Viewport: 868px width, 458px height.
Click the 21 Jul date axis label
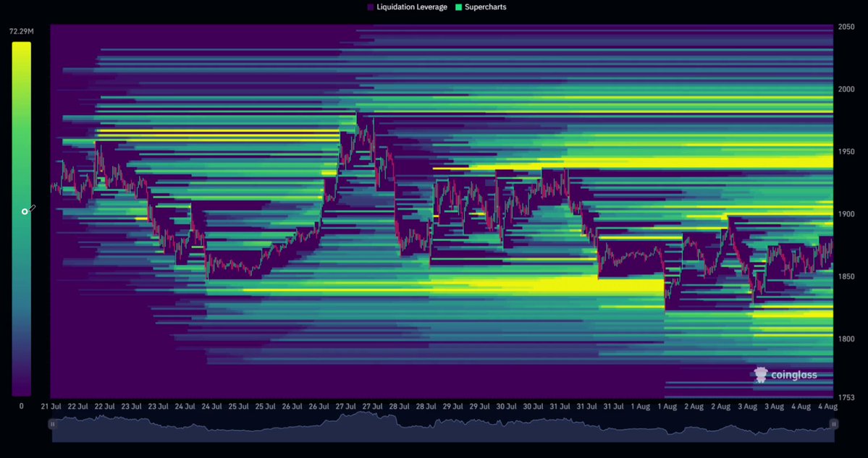click(51, 407)
